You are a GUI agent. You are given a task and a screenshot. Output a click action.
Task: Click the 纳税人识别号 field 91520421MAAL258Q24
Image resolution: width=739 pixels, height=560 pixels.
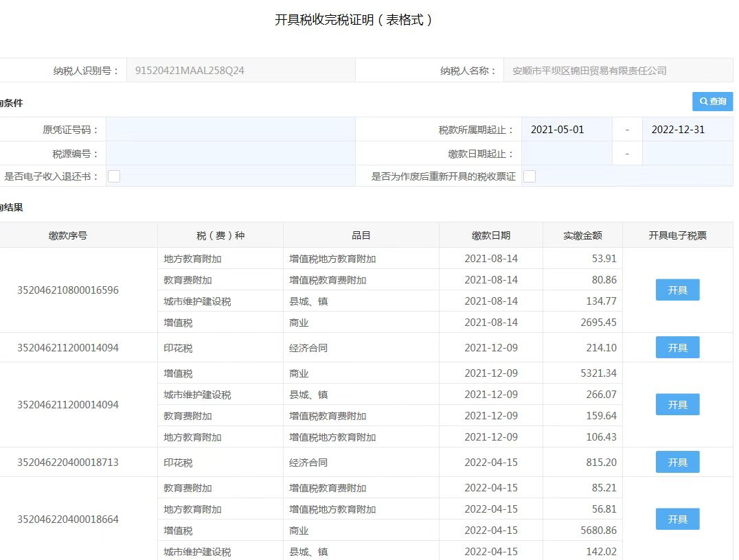[x=240, y=71]
